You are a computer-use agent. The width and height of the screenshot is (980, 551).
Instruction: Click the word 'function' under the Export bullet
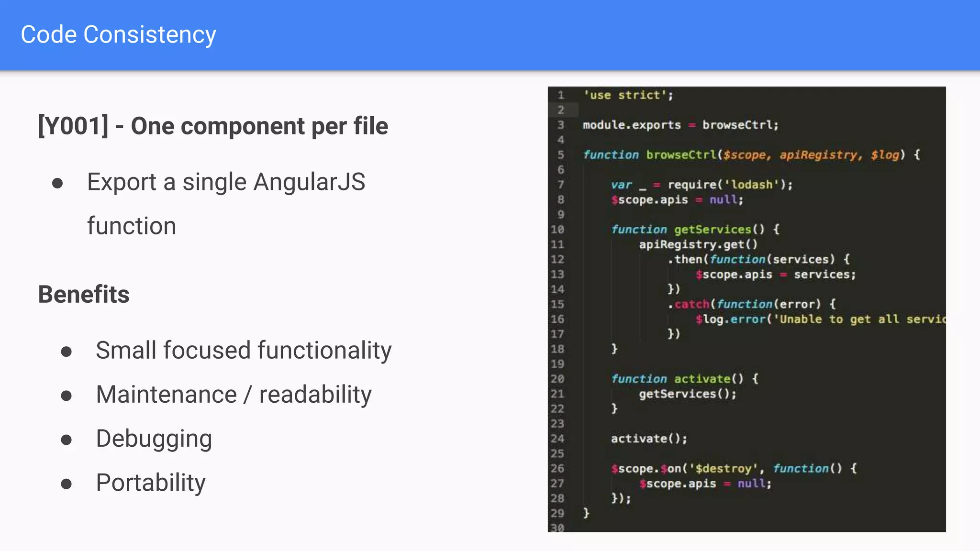(x=132, y=226)
